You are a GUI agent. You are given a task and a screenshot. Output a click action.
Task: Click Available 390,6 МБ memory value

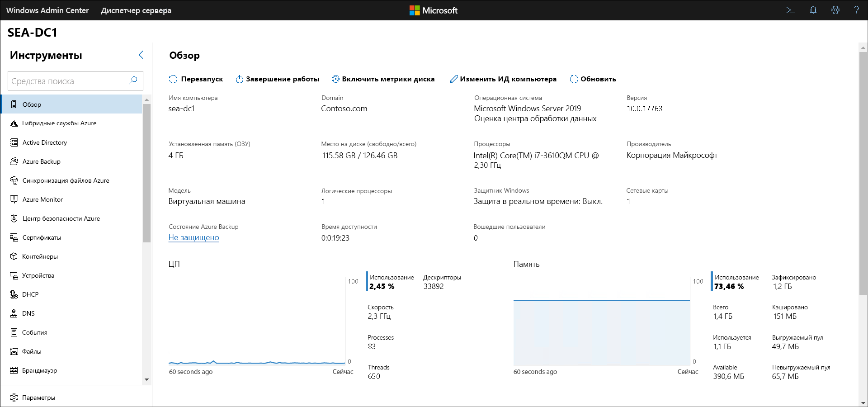[x=729, y=376]
